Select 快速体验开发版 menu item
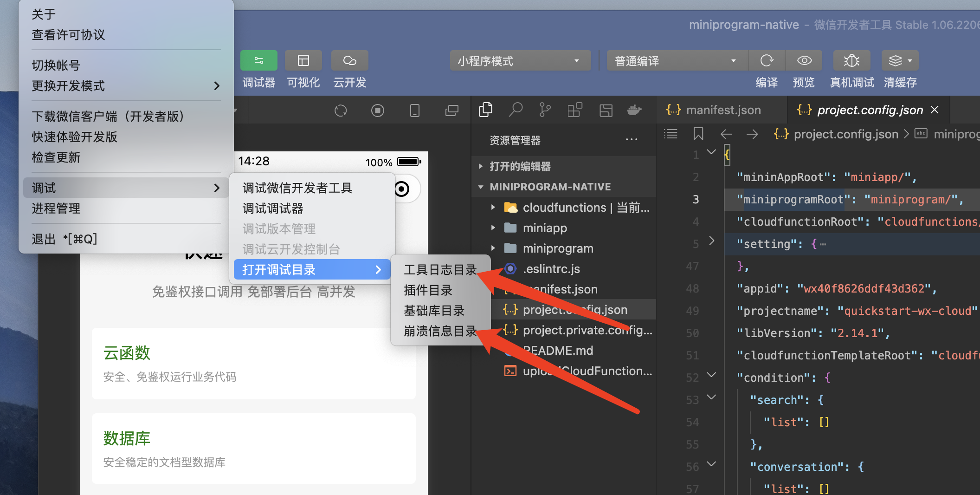The image size is (980, 495). click(x=126, y=137)
